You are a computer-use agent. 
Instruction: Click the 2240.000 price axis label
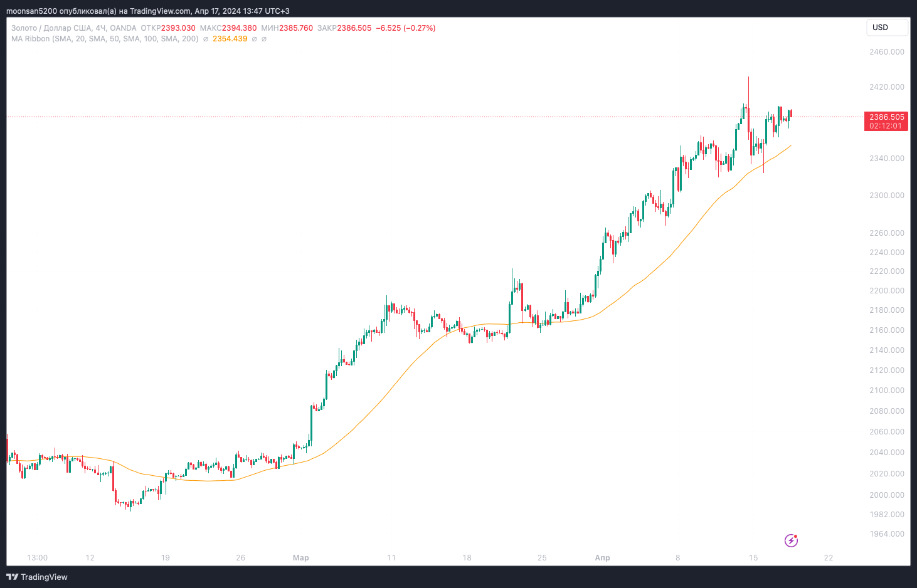[x=887, y=253]
